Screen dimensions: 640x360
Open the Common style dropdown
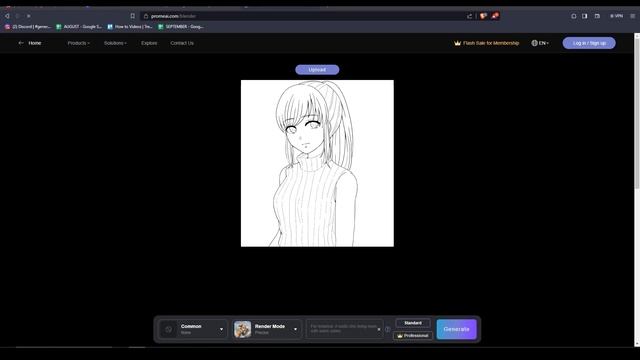click(193, 329)
